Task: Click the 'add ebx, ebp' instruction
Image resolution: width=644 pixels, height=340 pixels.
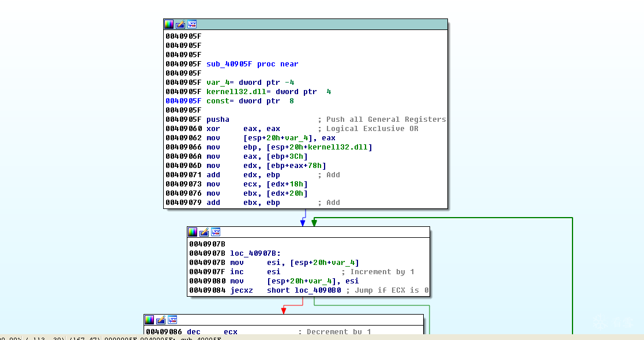Action: (x=243, y=203)
